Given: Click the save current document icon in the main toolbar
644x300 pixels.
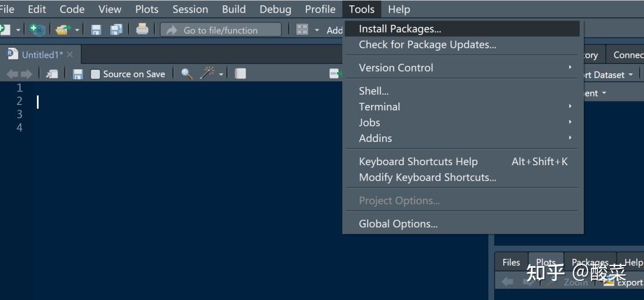Looking at the screenshot, I should pyautogui.click(x=96, y=30).
